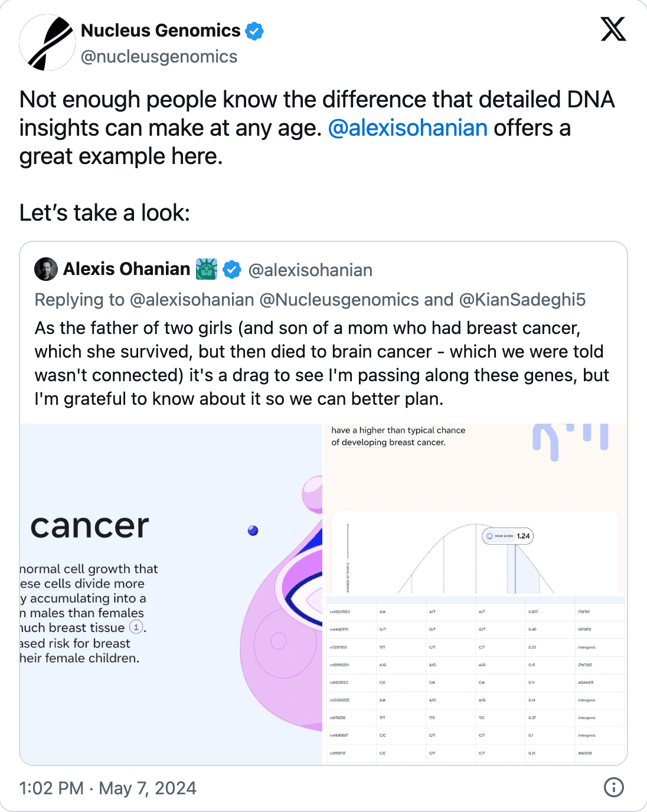Viewport: 647px width, 812px height.
Task: Click Alexis Ohanian's profile picture
Action: point(46,269)
